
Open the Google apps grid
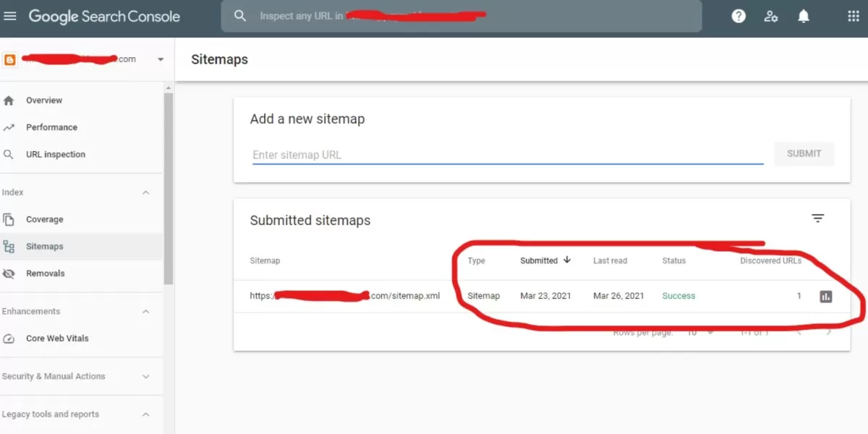tap(854, 16)
